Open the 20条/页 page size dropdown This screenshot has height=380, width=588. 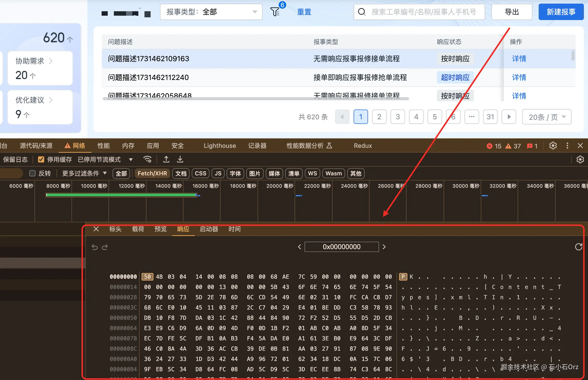point(547,117)
